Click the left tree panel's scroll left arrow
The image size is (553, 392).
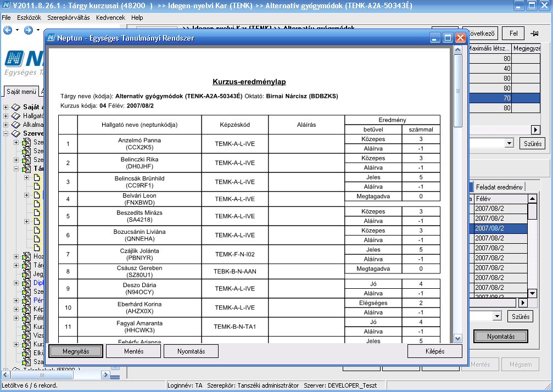[5, 375]
